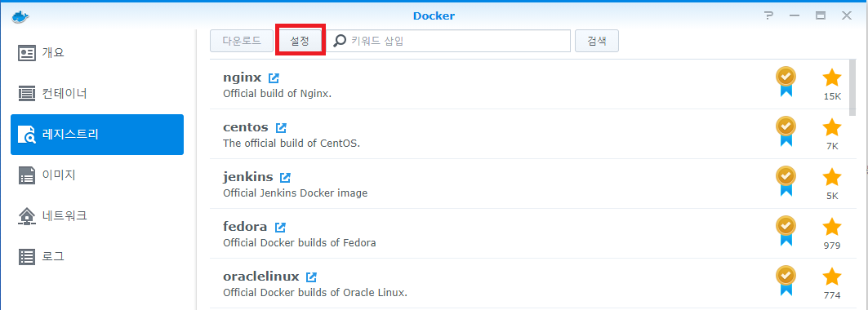Minimize the Docker window

click(795, 16)
